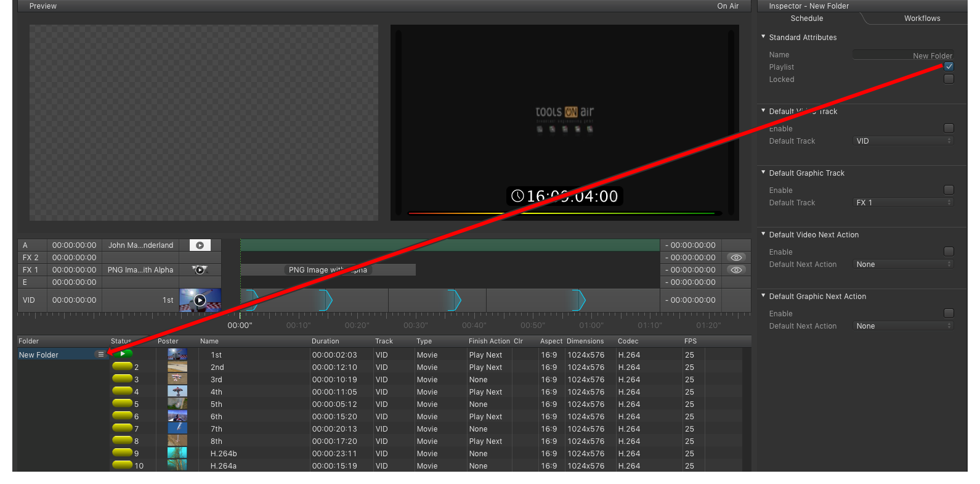This screenshot has width=980, height=484.
Task: Click the green playing status icon for 1st
Action: [x=123, y=354]
